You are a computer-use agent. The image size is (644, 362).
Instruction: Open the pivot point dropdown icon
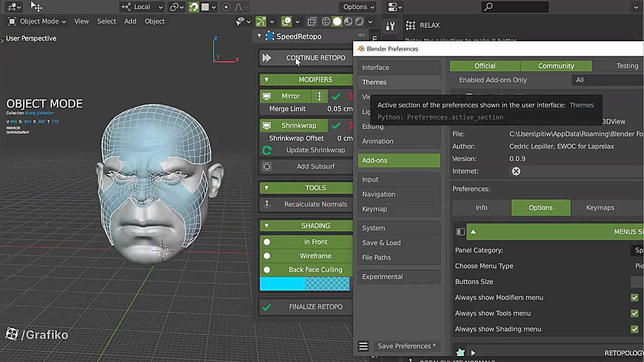[177, 7]
